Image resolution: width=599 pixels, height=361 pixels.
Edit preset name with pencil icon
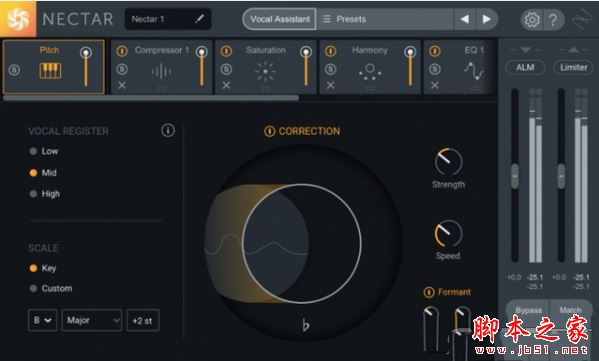199,19
